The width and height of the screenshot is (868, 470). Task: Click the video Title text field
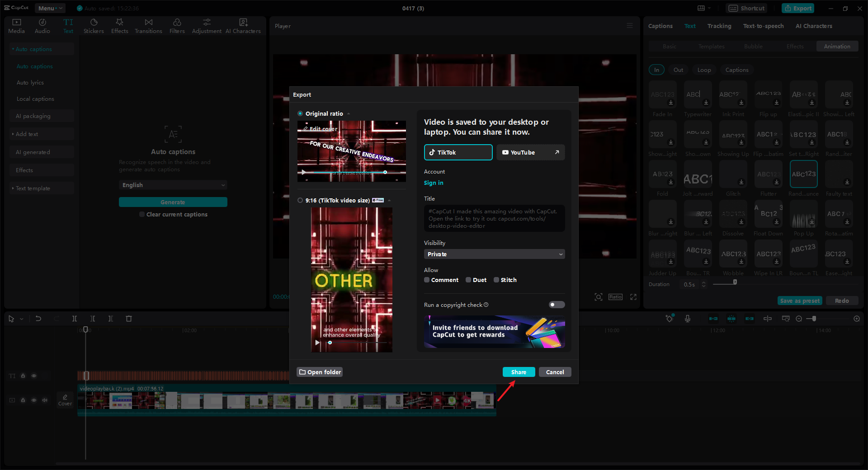(494, 218)
